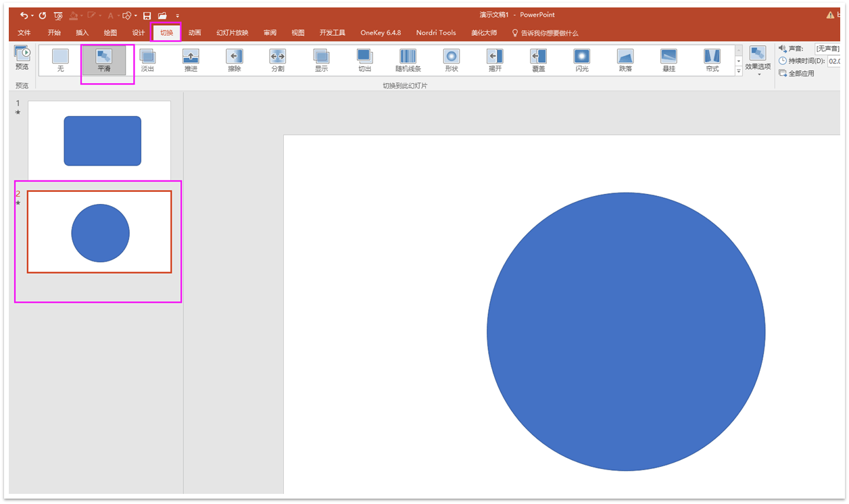Select the 平滑 (Morph) transition effect
This screenshot has width=849, height=504.
105,60
